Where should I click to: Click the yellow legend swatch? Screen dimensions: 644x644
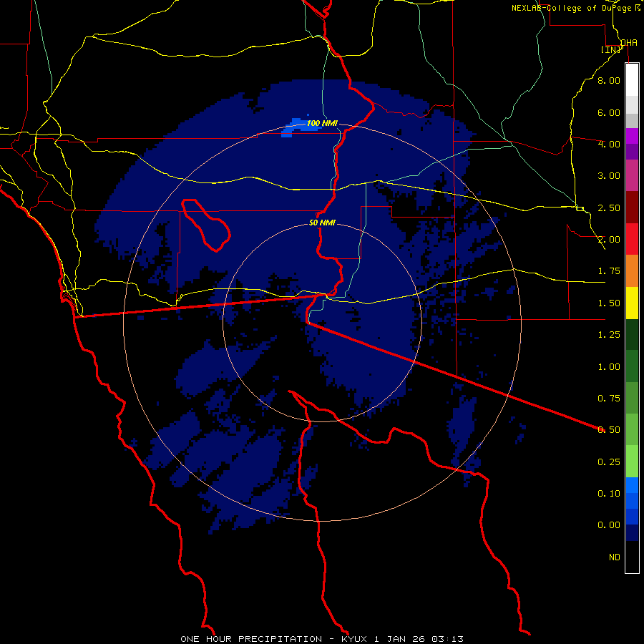tap(632, 303)
